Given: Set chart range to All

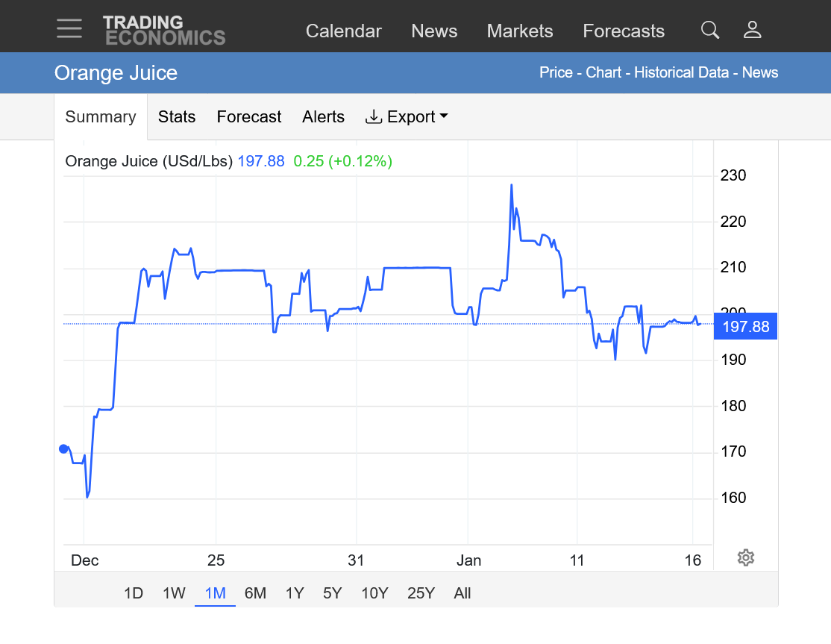Looking at the screenshot, I should [x=462, y=593].
